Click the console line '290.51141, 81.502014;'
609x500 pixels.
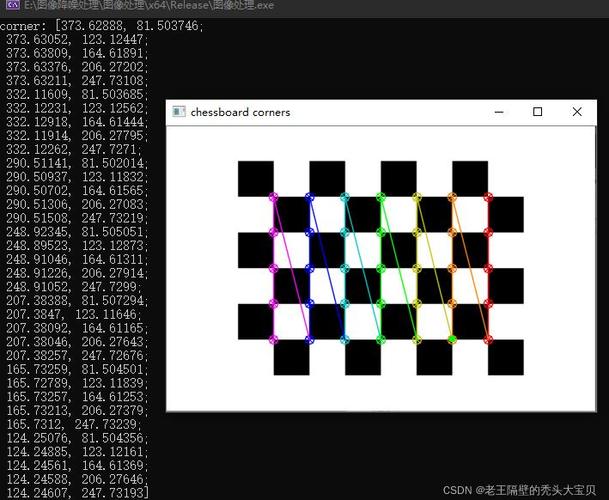pyautogui.click(x=77, y=163)
